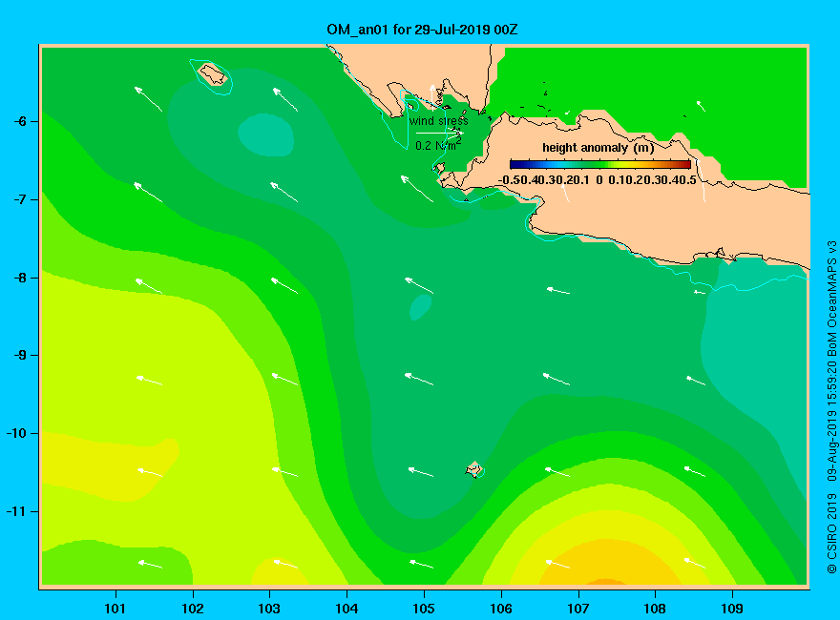Click longitude tick label 102
Viewport: 840px width, 620px height.
[x=192, y=609]
